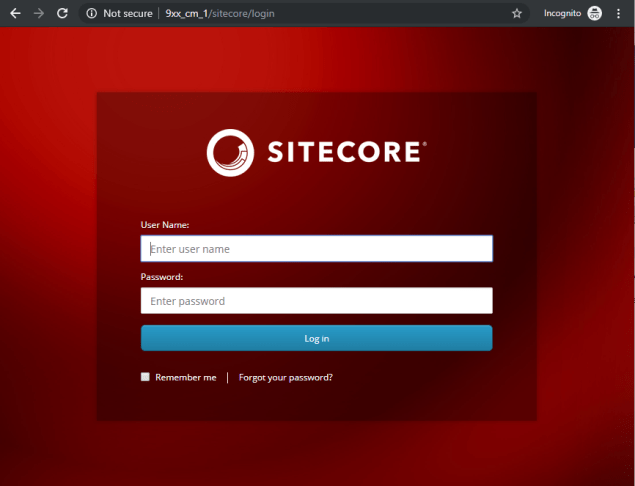Click the 'Incognito' label
Image resolution: width=635 pixels, height=486 pixels.
coord(563,13)
